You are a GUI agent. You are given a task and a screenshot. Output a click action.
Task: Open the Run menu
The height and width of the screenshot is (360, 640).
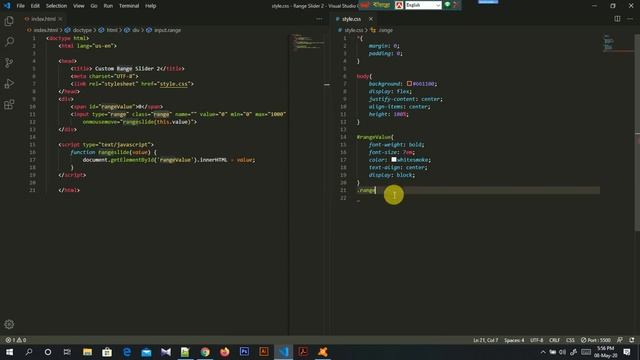point(108,6)
